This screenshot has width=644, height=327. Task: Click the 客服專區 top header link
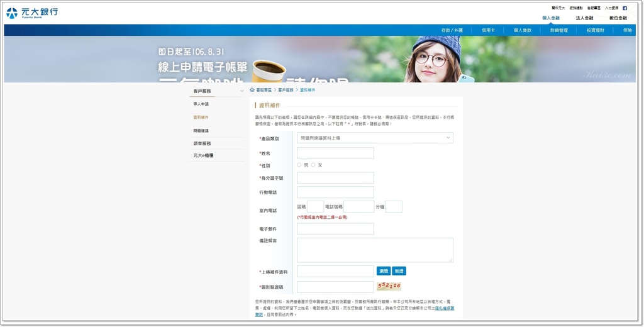[594, 8]
